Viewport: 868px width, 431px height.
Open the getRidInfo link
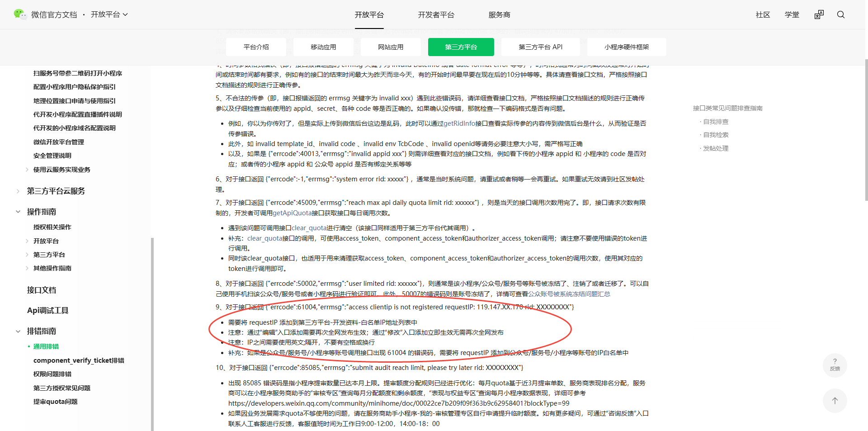459,123
